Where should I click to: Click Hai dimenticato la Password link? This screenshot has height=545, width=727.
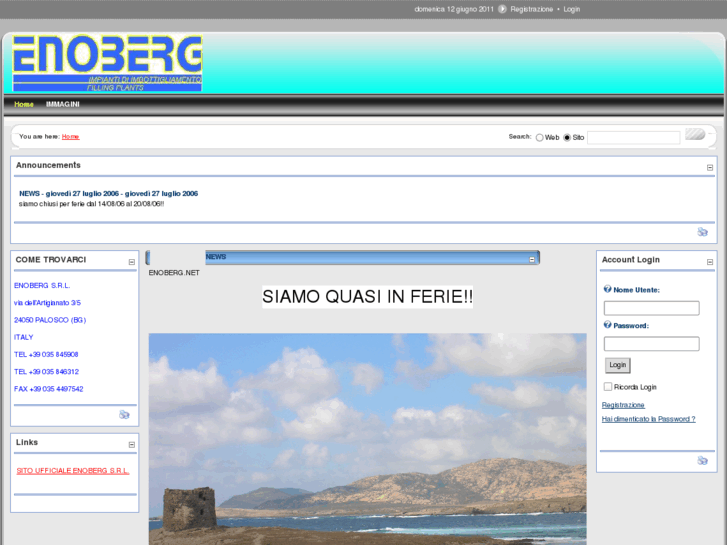(x=649, y=419)
